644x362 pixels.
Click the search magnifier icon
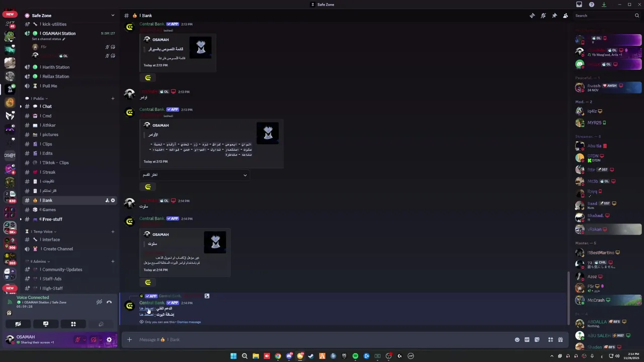pyautogui.click(x=637, y=16)
